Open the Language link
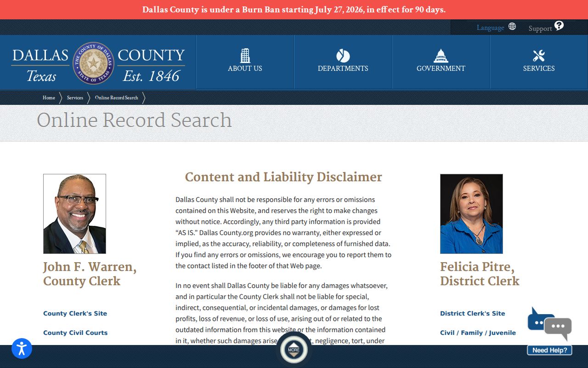Viewport: 588px width, 368px height. [490, 28]
